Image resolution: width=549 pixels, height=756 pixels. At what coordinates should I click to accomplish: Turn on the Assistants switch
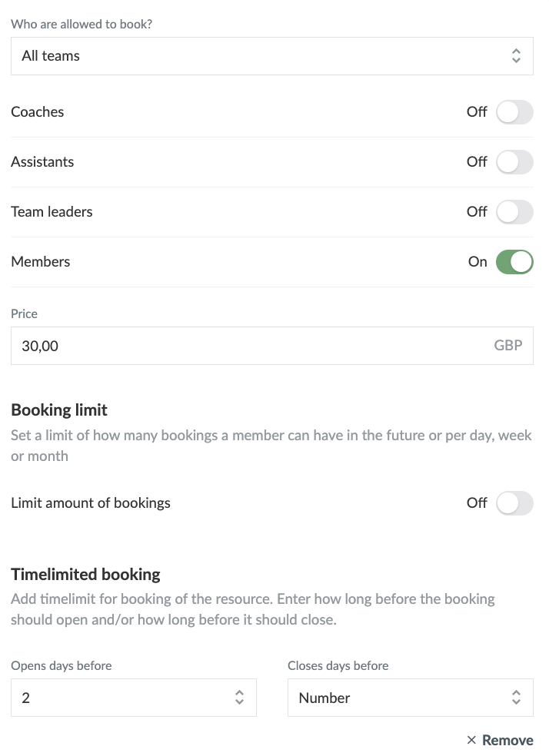514,162
